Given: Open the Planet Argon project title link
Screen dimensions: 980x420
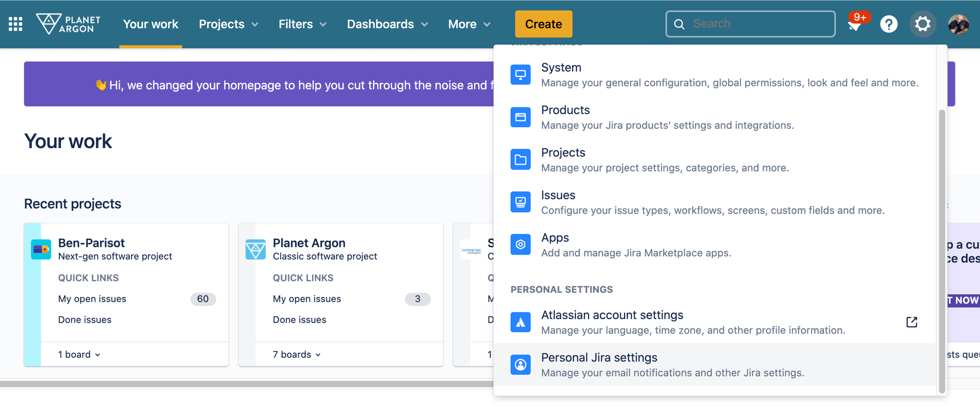Looking at the screenshot, I should [309, 243].
